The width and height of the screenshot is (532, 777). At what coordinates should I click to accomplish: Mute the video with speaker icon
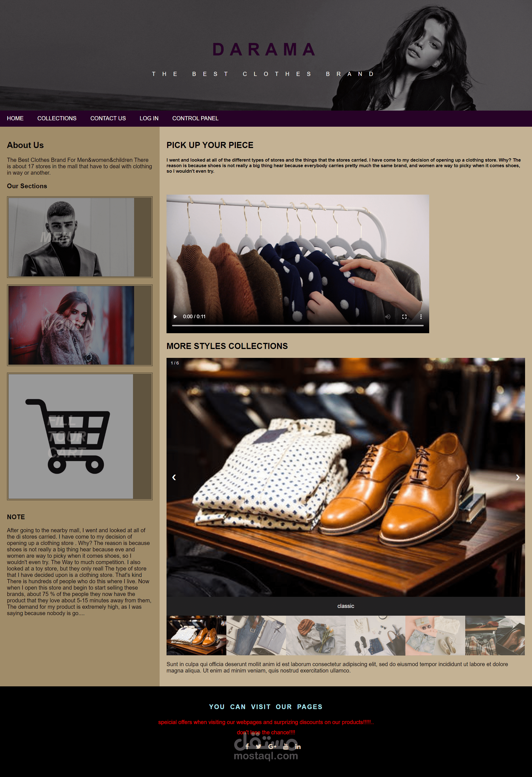(x=388, y=317)
